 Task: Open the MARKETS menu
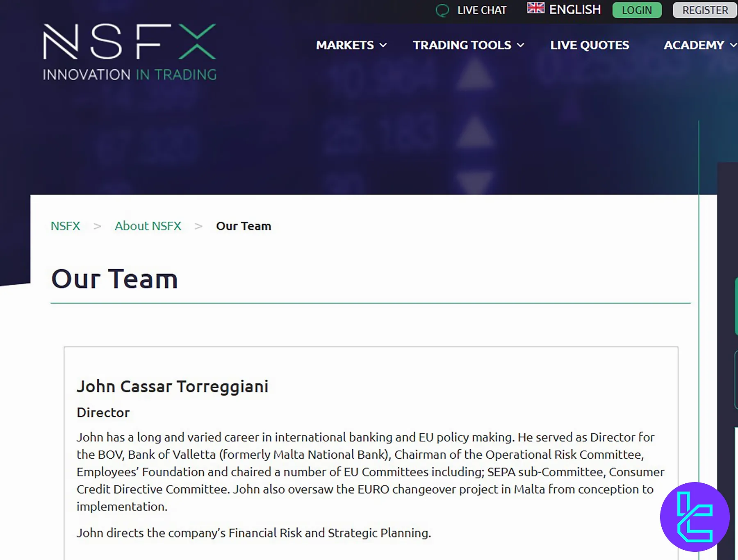345,45
